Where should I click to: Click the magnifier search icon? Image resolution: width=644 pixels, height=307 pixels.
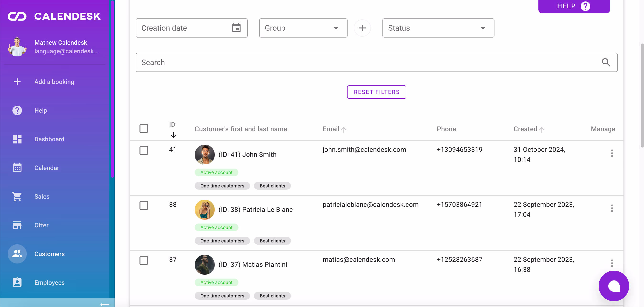[606, 62]
